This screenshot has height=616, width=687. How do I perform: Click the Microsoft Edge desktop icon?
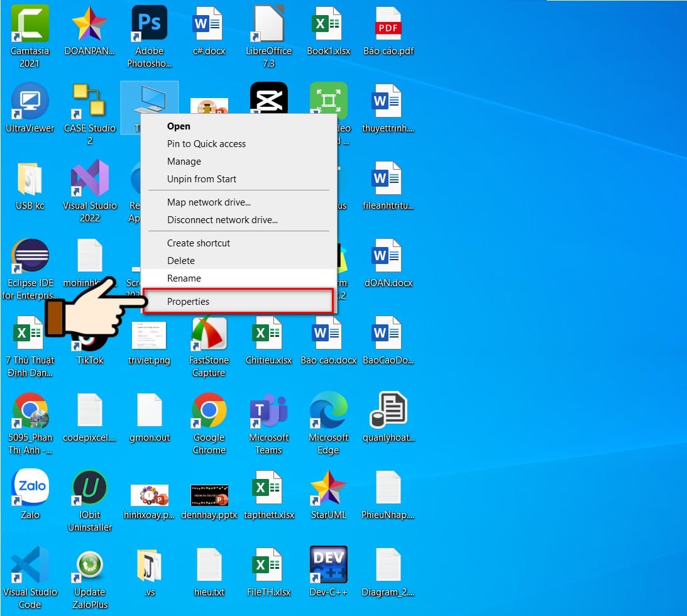328,410
